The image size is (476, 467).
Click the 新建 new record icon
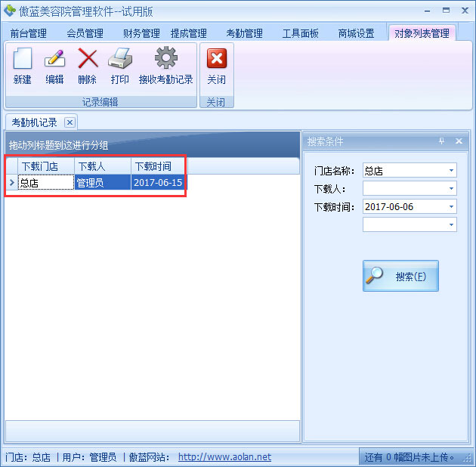click(23, 59)
